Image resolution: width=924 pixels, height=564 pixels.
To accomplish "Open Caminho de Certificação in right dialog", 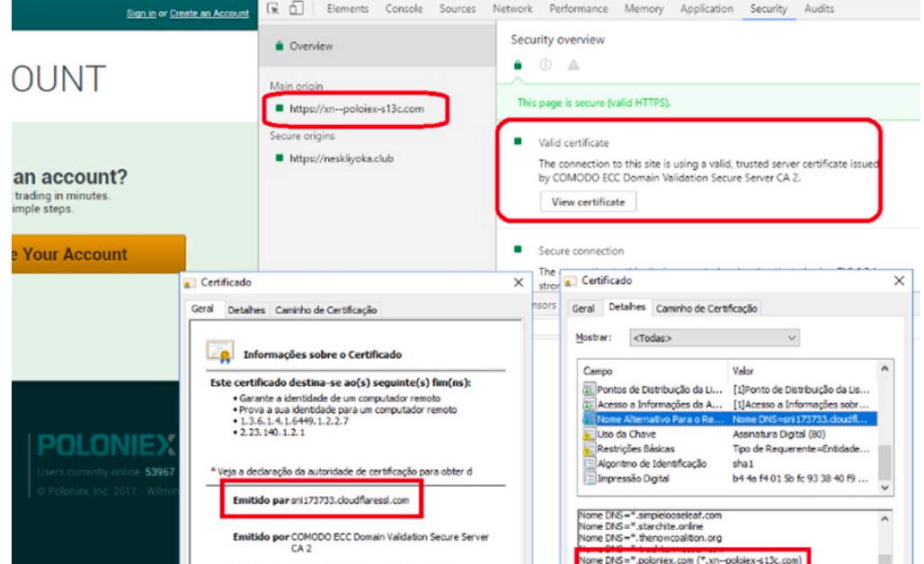I will point(706,309).
